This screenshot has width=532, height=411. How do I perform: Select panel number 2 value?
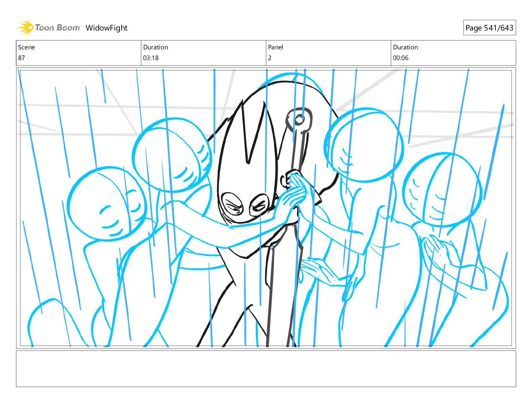click(270, 58)
